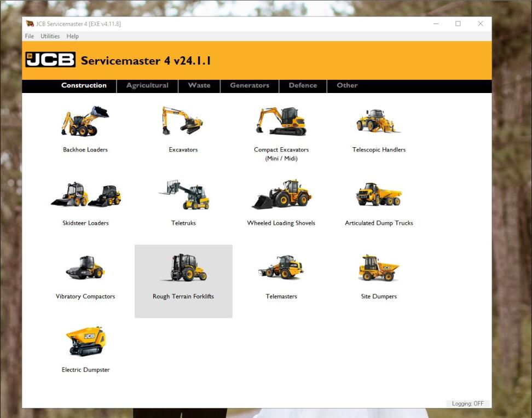
Task: Choose the Telescopic Handlers machine icon
Action: click(x=379, y=121)
